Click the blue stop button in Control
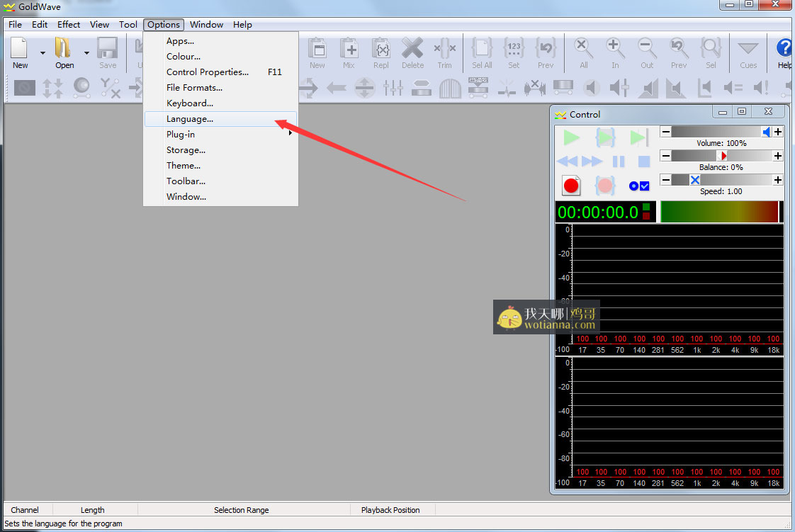Image resolution: width=795 pixels, height=532 pixels. (x=644, y=162)
